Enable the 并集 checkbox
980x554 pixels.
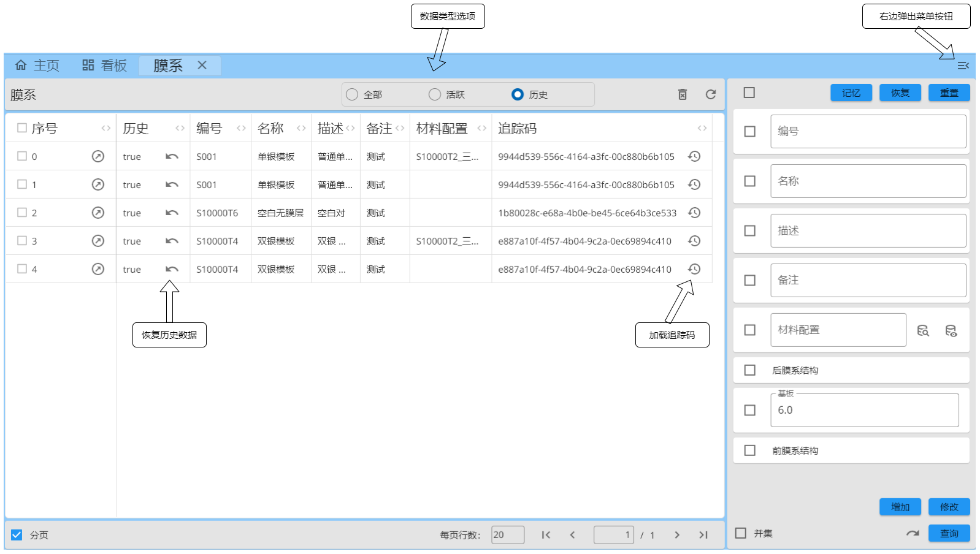click(x=741, y=533)
